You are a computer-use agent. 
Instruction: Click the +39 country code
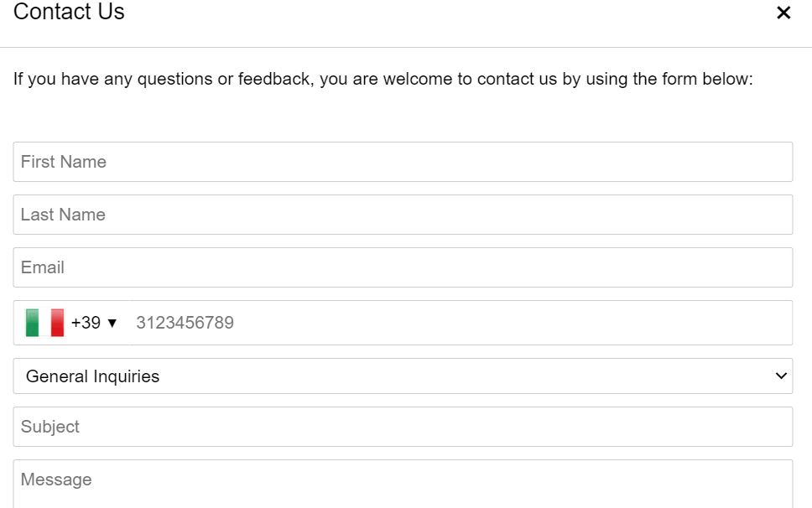tap(86, 323)
